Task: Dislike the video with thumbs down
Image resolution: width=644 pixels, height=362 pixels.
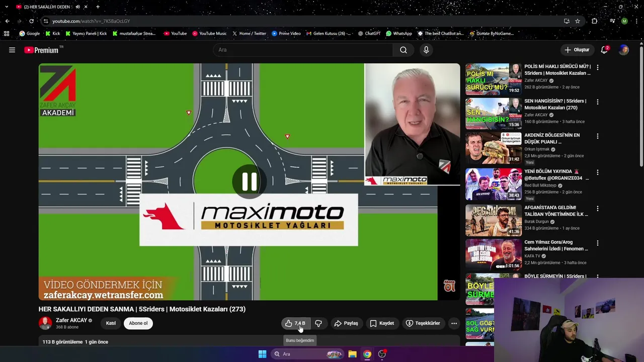Action: [318, 323]
